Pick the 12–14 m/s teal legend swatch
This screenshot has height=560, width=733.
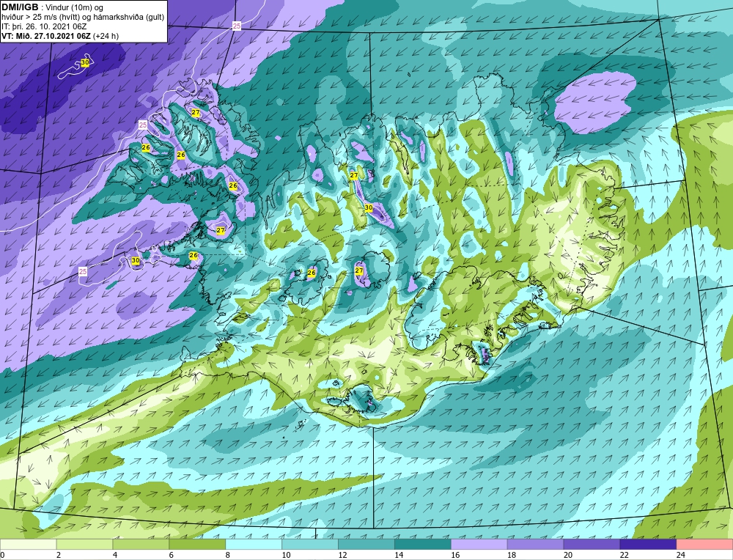(366, 545)
